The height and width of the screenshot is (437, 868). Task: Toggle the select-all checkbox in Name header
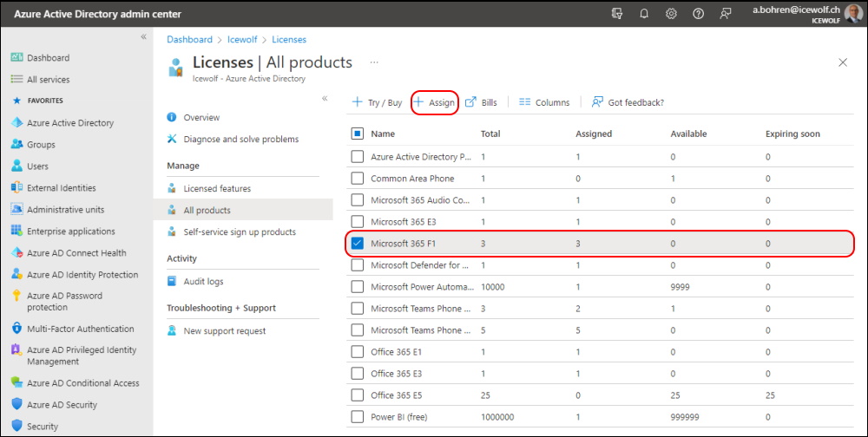coord(357,134)
